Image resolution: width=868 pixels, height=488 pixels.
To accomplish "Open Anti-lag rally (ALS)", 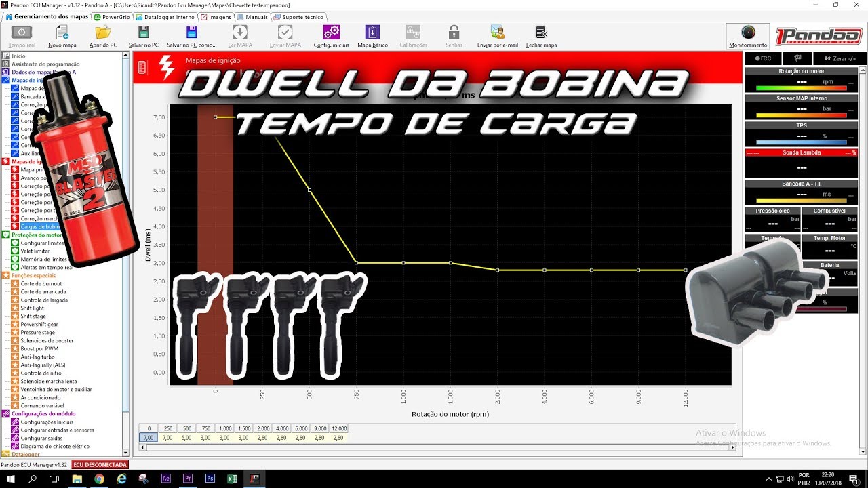I will 43,365.
